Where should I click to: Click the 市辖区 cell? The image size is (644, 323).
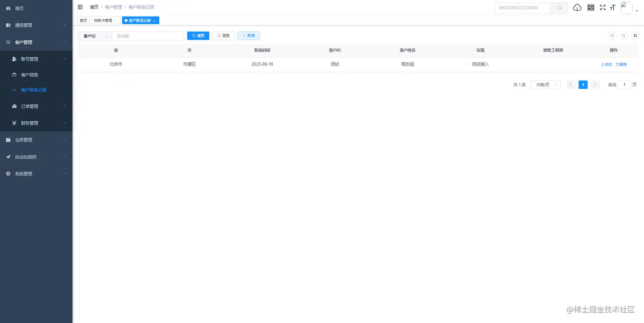[x=189, y=64]
